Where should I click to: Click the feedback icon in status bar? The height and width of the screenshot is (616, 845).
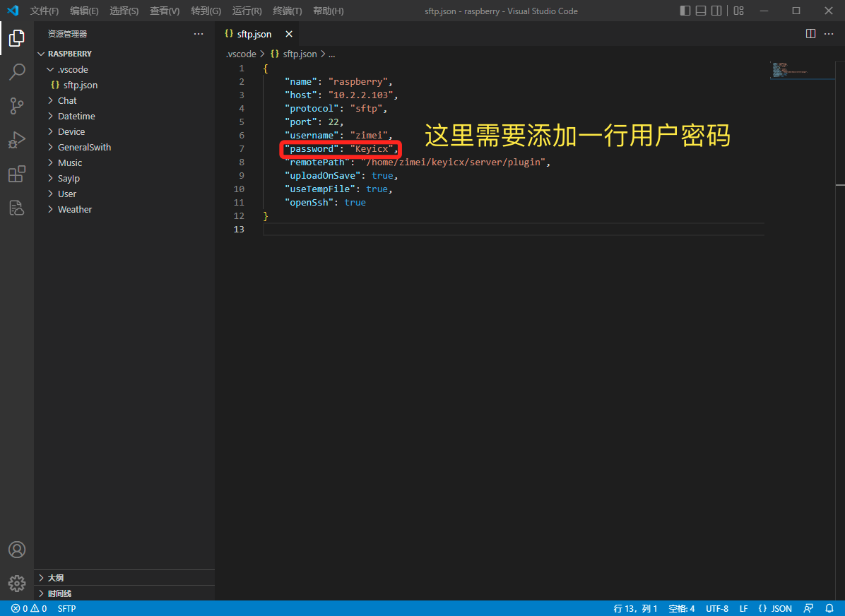808,608
